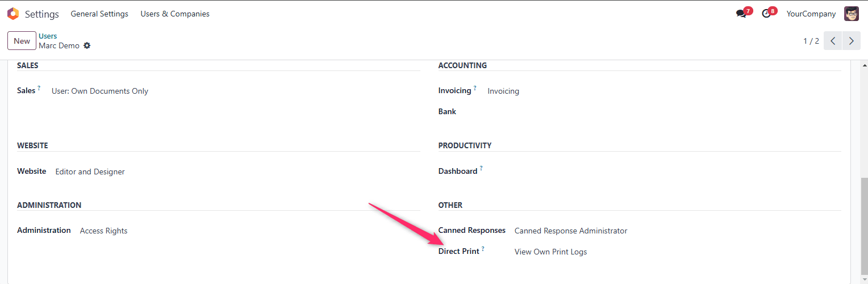Screen dimensions: 868x284
Task: Go to the next user record
Action: tap(851, 41)
